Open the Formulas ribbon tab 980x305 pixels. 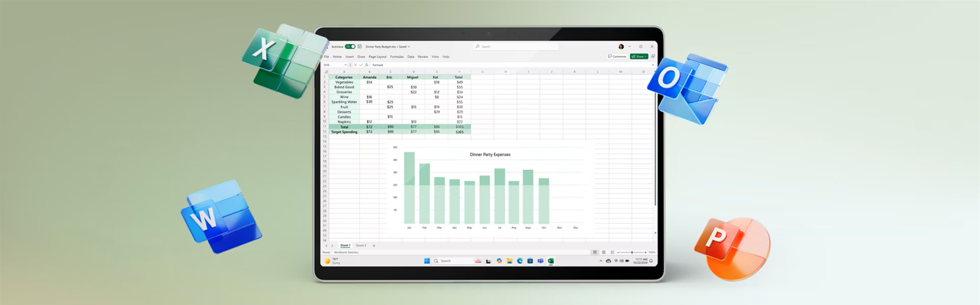397,56
